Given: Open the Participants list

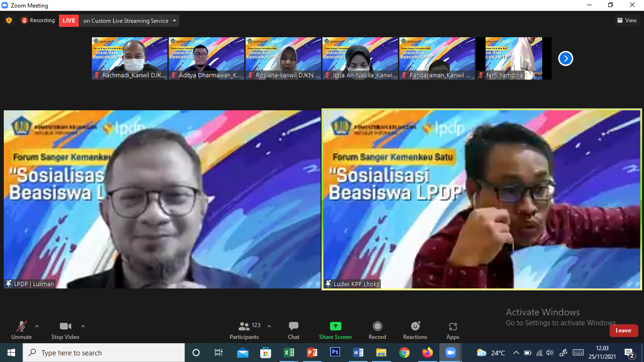Looking at the screenshot, I should click(x=244, y=330).
